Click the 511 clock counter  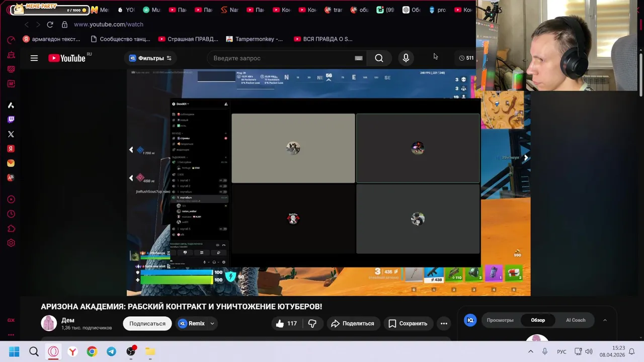[x=466, y=58]
